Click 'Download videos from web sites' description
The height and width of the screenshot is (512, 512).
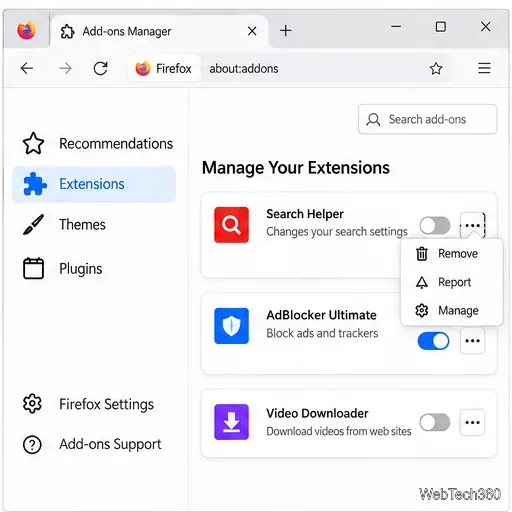click(339, 431)
